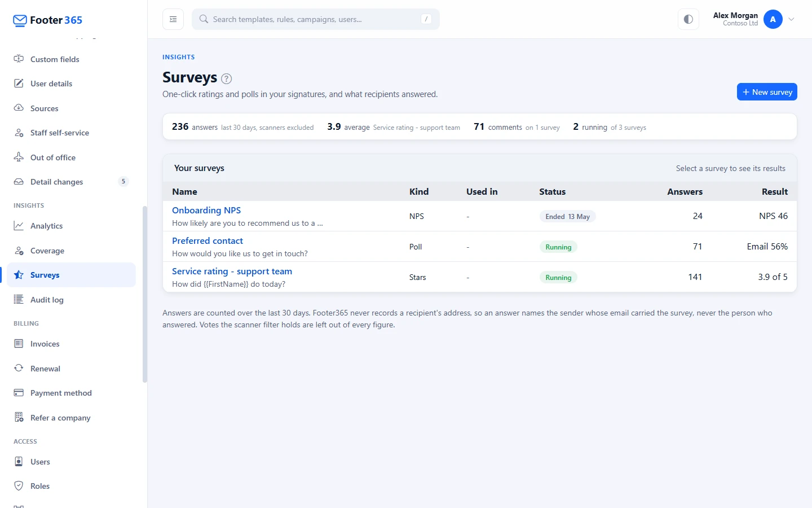Click the search magnifier icon
812x508 pixels.
click(204, 19)
